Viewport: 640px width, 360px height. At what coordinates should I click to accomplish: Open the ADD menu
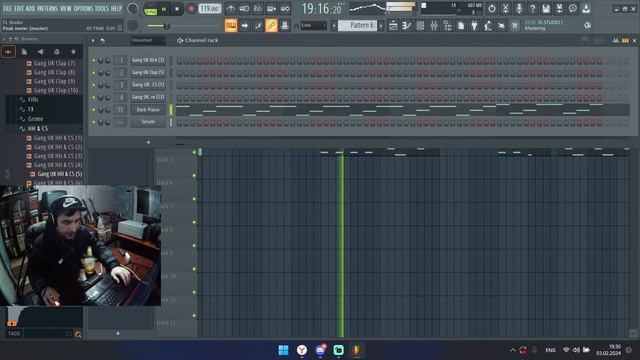point(30,9)
